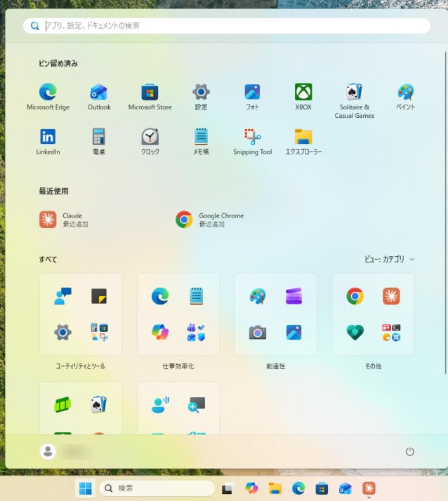The height and width of the screenshot is (501, 448).
Task: Launch the pinned クロック app
Action: [x=150, y=142]
